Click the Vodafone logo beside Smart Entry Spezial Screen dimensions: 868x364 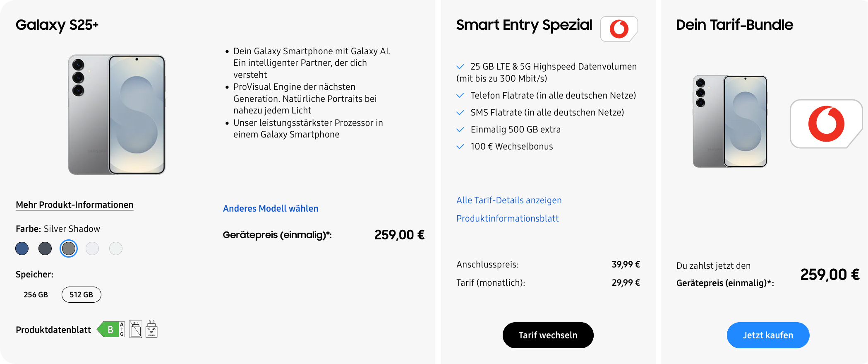coord(619,29)
